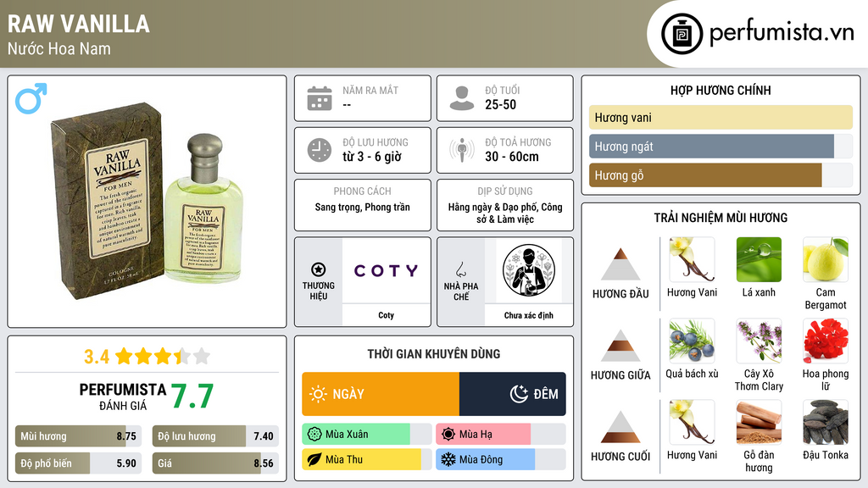Click the Mùa Thu season bar
Viewport: 868px width, 488px height.
pyautogui.click(x=366, y=459)
